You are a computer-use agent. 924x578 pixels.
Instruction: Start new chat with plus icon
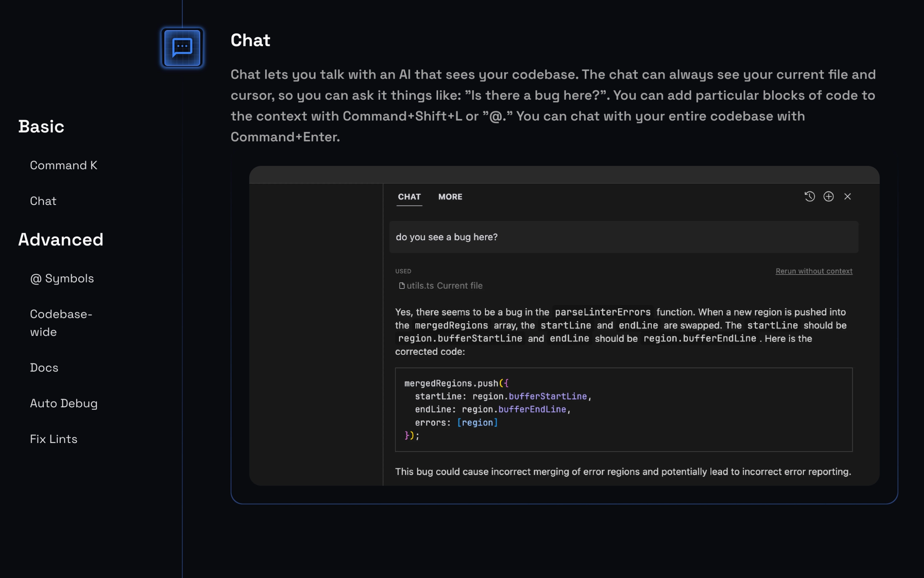828,197
